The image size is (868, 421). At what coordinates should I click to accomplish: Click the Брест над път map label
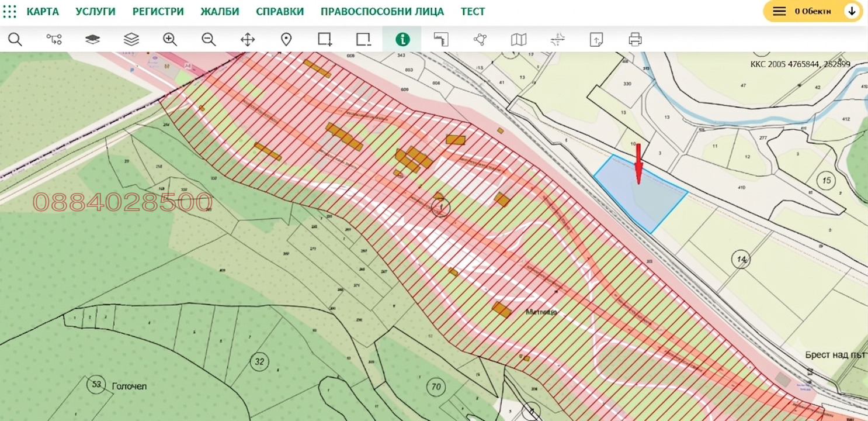(836, 354)
